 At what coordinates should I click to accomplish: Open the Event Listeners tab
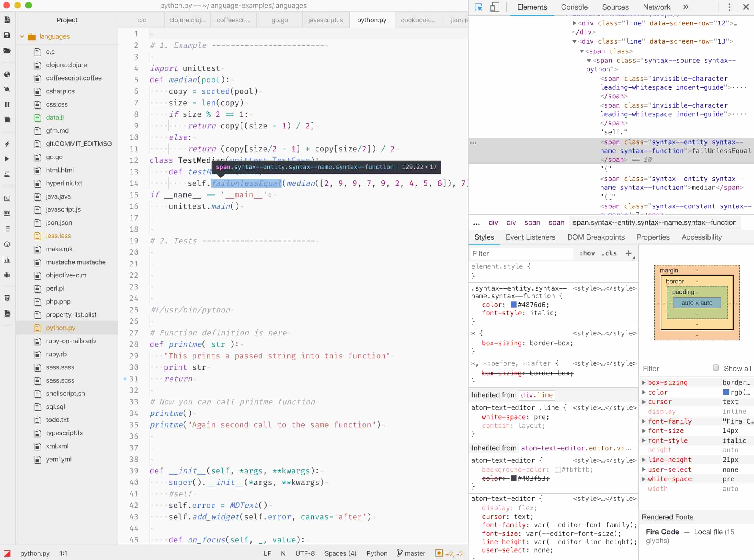(530, 237)
